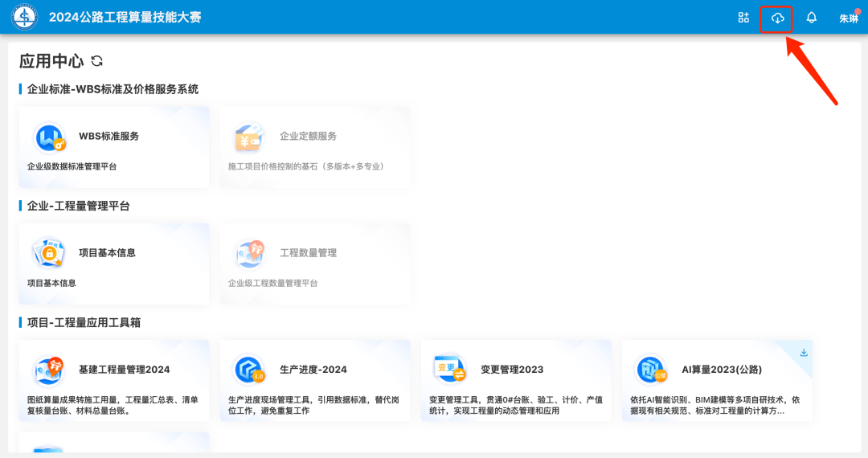868x458 pixels.
Task: Click description starting 图纸算量成果转施工用量
Action: (x=113, y=405)
